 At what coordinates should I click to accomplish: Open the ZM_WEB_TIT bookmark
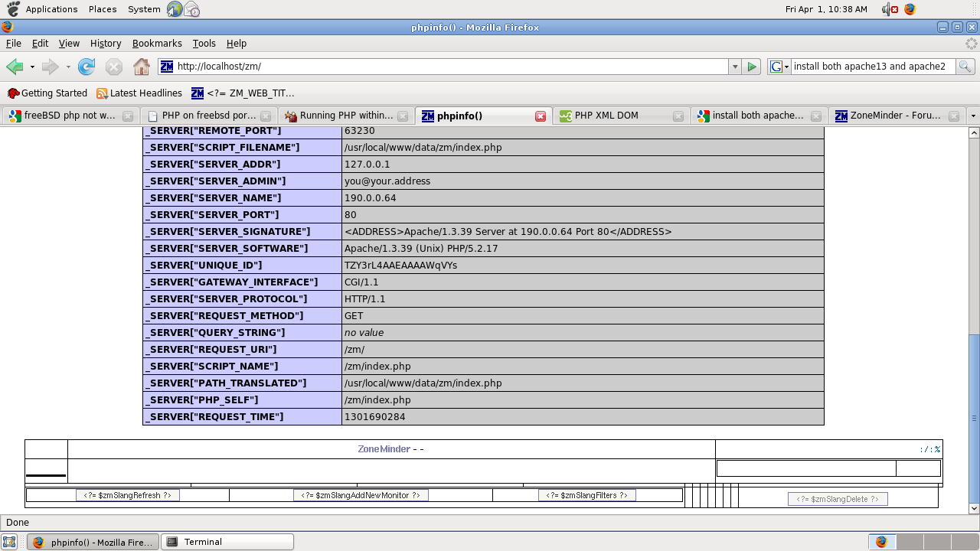tap(243, 93)
